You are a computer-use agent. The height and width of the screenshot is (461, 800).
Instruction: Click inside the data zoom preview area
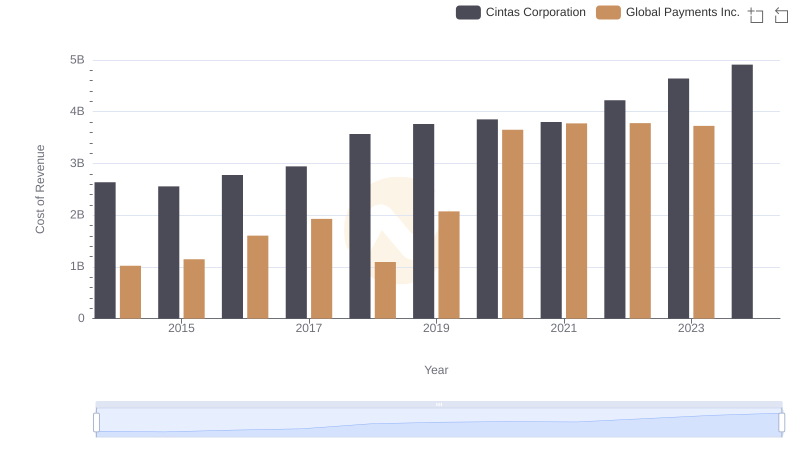coord(439,423)
